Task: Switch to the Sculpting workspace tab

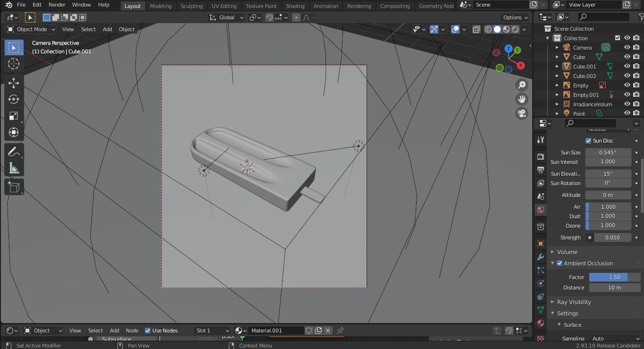Action: click(x=192, y=6)
